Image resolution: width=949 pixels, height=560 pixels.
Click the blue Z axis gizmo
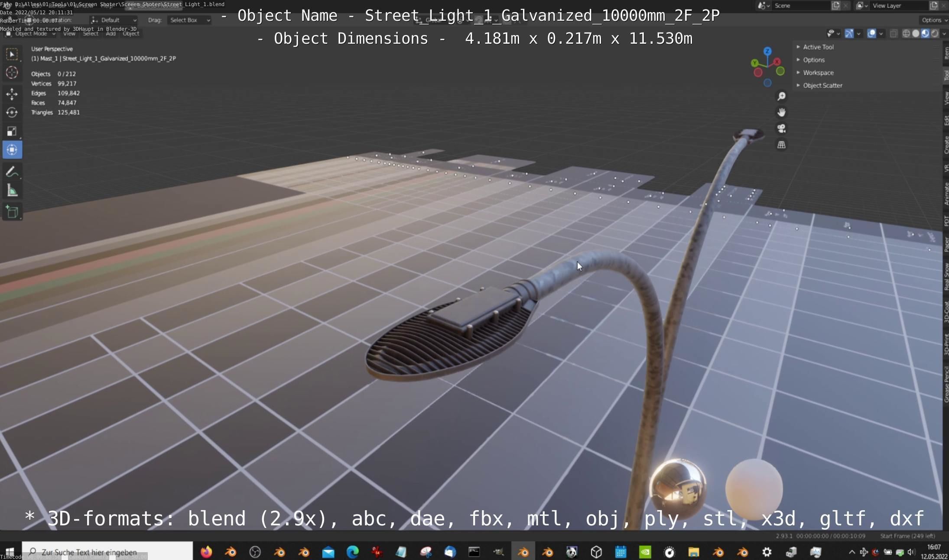[767, 51]
